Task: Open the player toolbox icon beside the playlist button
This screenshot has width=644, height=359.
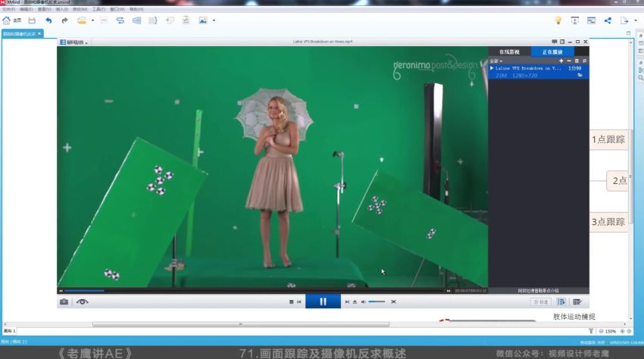Action: coord(577,302)
